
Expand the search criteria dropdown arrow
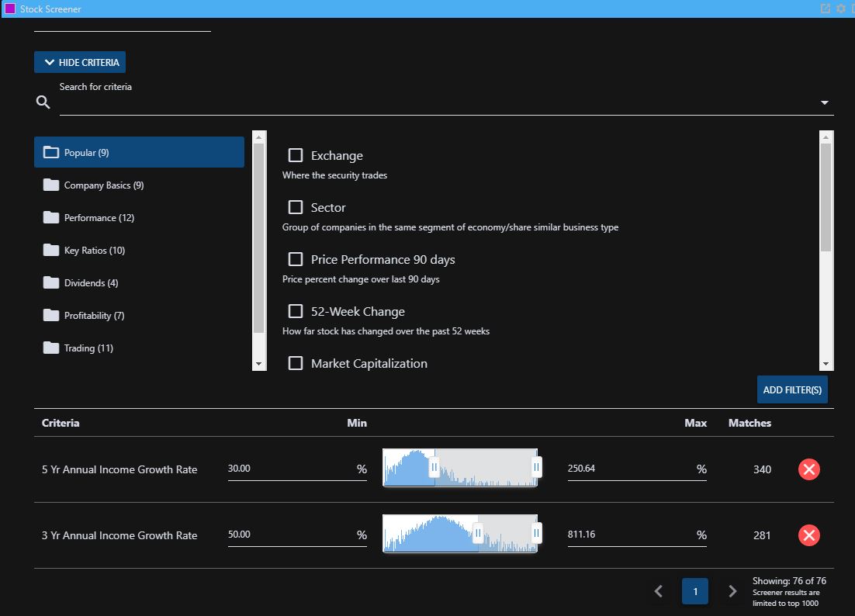pyautogui.click(x=825, y=102)
